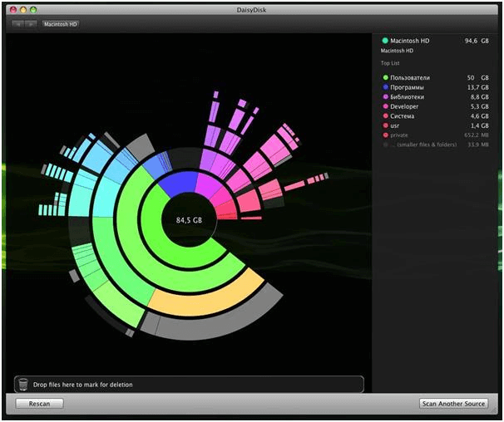
Task: Zoom the window with green button
Action: pyautogui.click(x=33, y=10)
